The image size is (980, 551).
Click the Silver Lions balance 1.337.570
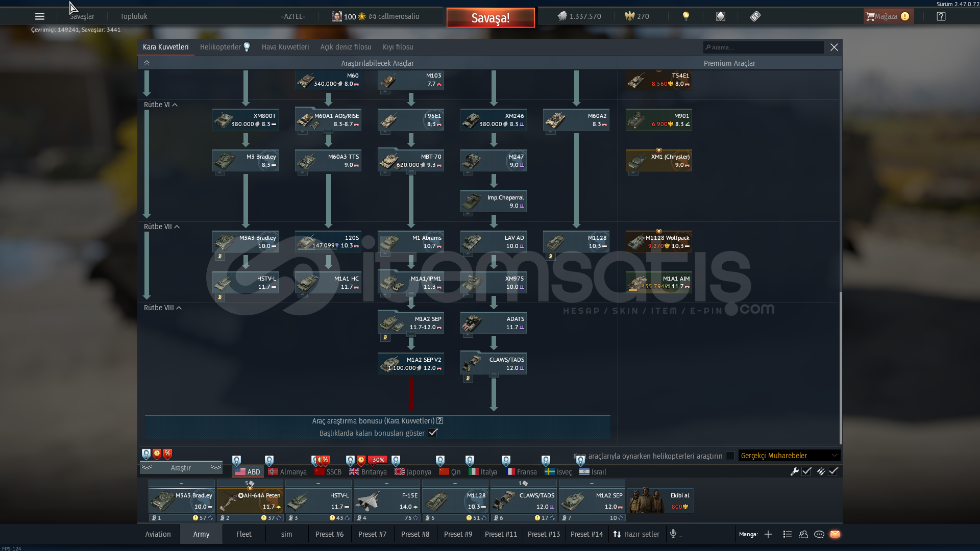point(579,16)
